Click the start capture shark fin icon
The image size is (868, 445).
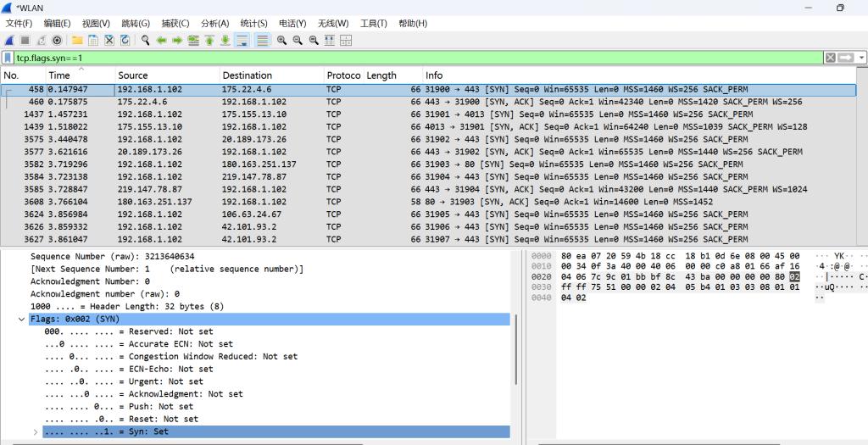(x=9, y=41)
